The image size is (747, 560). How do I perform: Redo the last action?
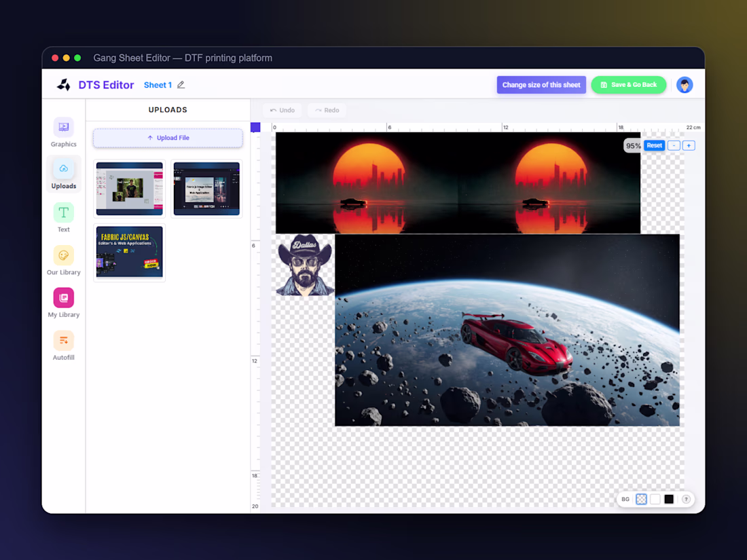pyautogui.click(x=327, y=110)
